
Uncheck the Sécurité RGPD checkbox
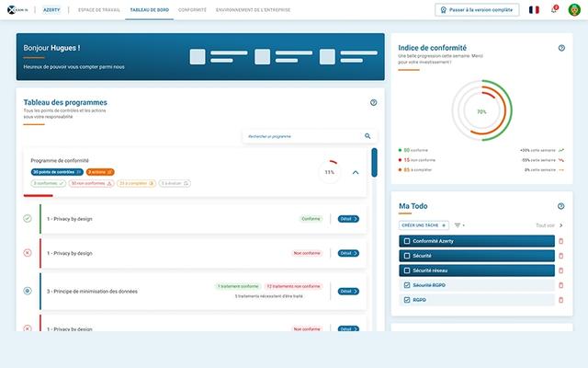(x=407, y=285)
